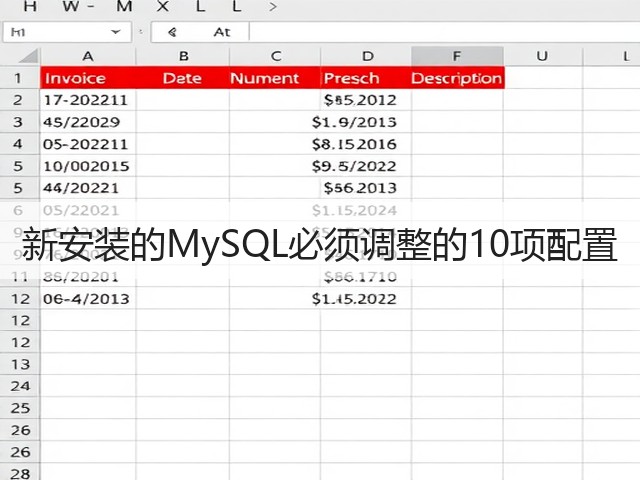
Task: Select row header 13
Action: 20,364
